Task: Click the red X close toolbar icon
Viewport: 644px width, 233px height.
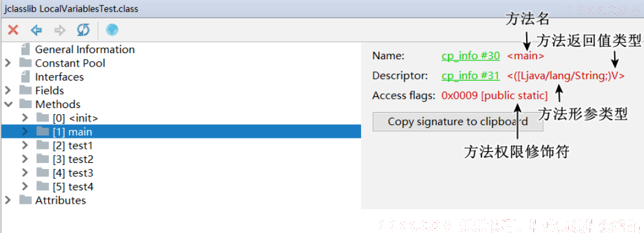Action: pos(13,30)
